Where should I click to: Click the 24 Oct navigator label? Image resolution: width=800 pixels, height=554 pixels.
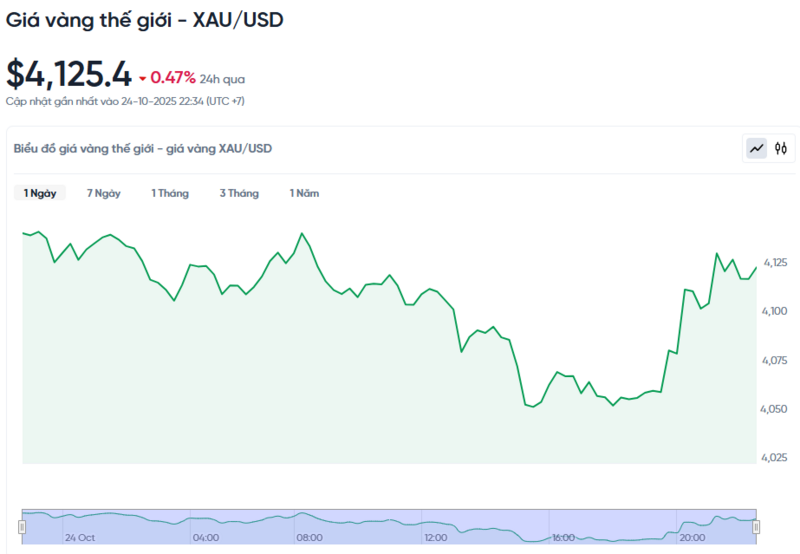pos(80,537)
